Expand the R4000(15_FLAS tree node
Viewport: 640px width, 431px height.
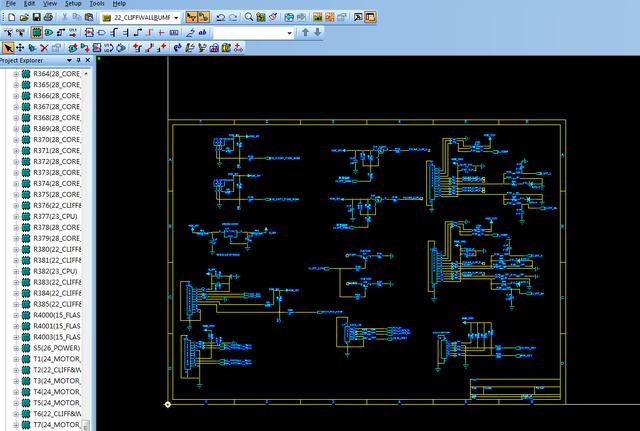coord(16,315)
